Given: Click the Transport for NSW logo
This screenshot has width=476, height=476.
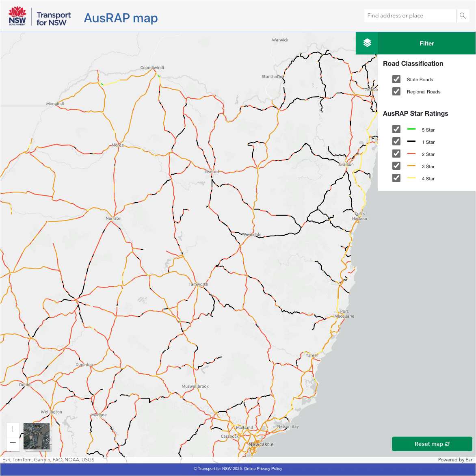Looking at the screenshot, I should tap(54, 19).
